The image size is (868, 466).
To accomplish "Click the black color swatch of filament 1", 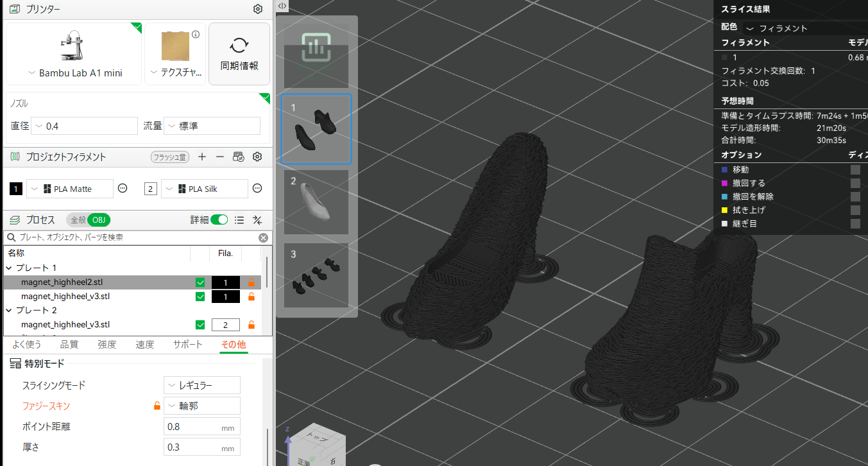I will pyautogui.click(x=16, y=189).
